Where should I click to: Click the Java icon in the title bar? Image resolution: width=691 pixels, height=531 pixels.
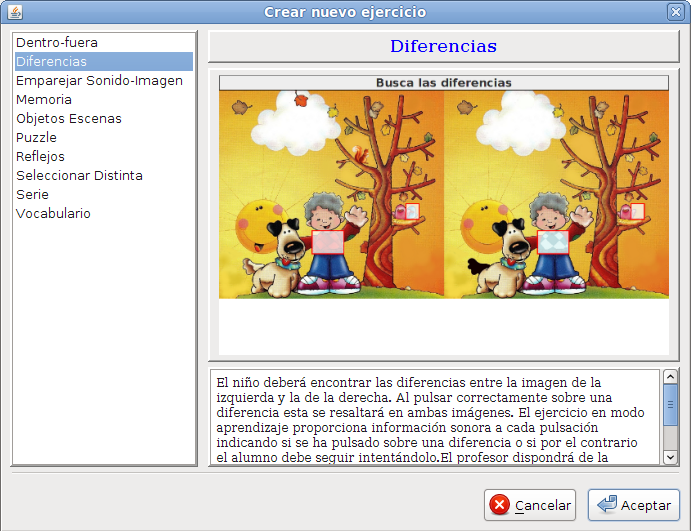pos(15,12)
